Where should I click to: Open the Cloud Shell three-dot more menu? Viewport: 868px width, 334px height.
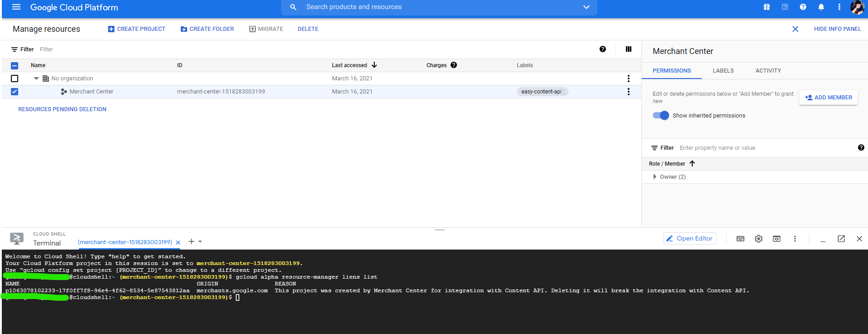tap(795, 239)
